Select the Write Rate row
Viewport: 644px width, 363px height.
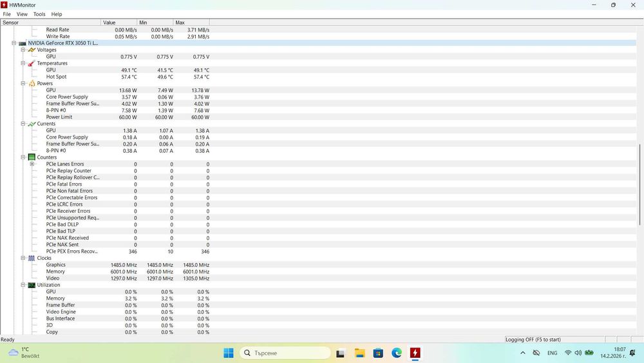tap(318, 37)
